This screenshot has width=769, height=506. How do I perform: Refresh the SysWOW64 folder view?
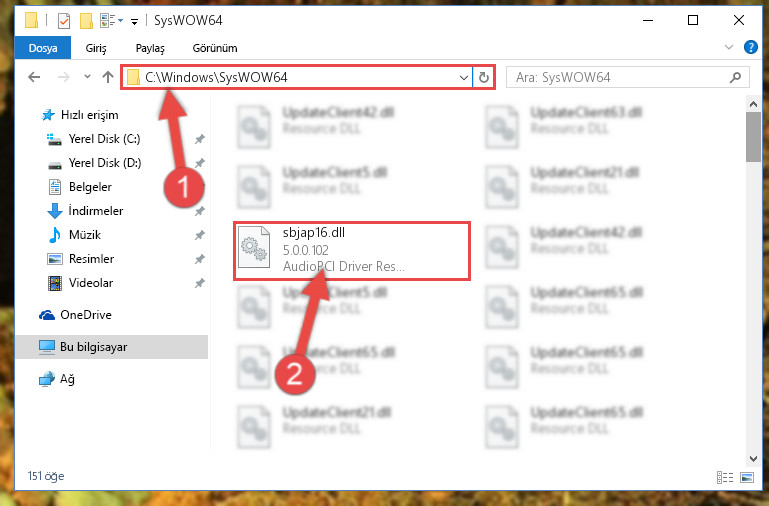click(484, 77)
